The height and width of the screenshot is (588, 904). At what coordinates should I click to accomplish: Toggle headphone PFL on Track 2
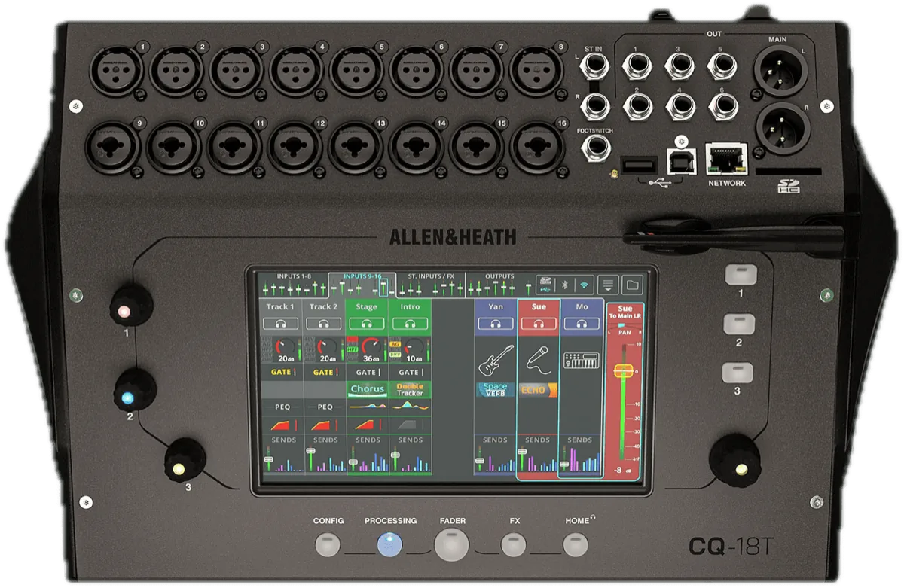pos(325,323)
